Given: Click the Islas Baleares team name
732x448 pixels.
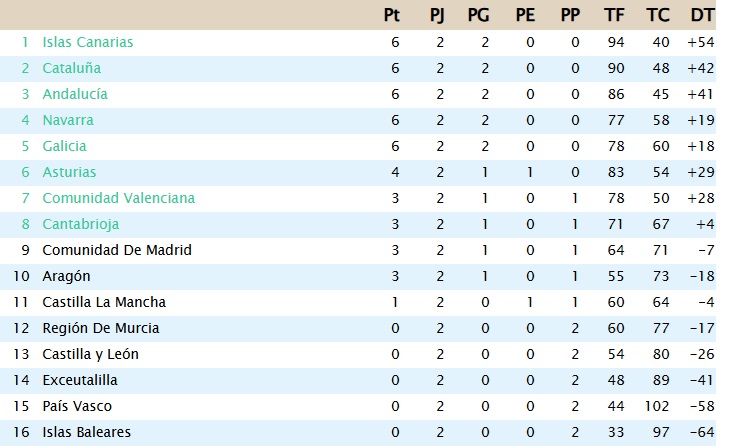Looking at the screenshot, I should click(86, 432).
